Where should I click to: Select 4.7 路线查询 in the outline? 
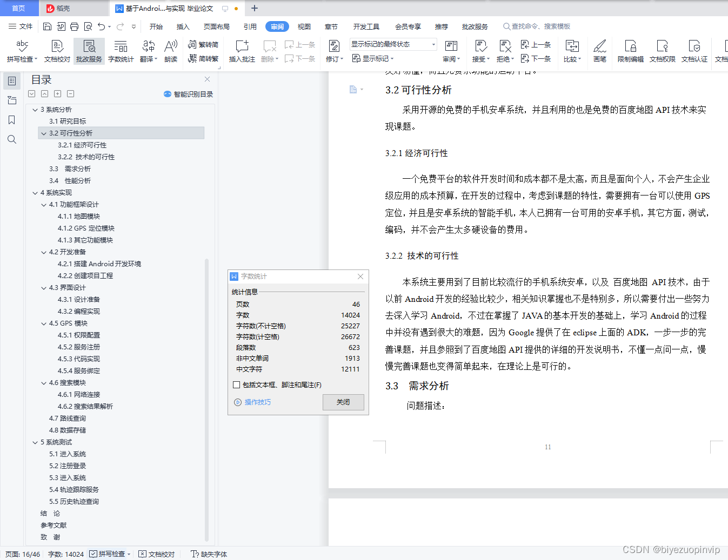tap(68, 419)
